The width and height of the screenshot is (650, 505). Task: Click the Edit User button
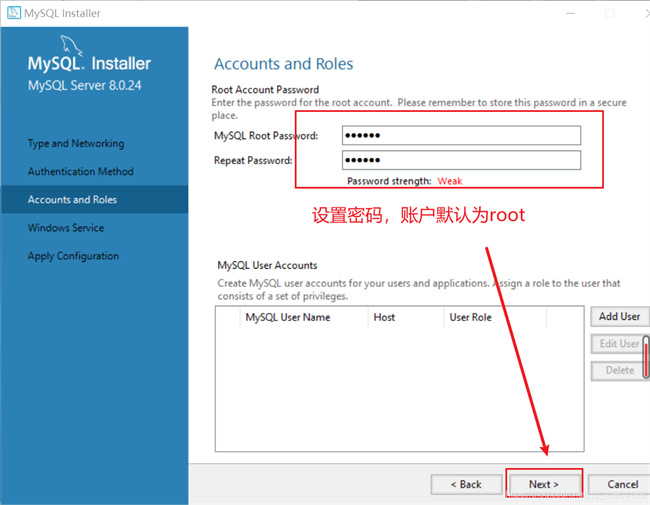pos(618,344)
